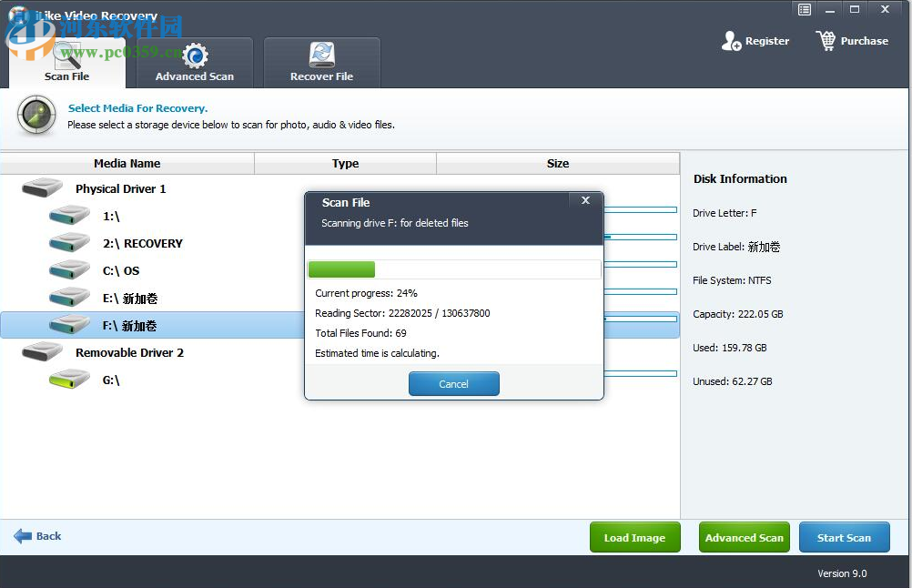912x588 pixels.
Task: Switch to the Scan File tab
Action: tap(66, 63)
